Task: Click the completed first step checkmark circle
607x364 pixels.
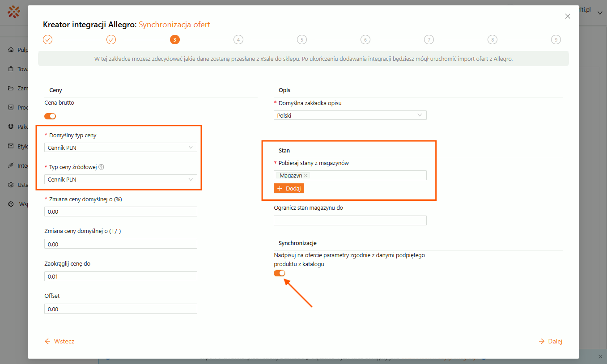Action: (x=48, y=40)
